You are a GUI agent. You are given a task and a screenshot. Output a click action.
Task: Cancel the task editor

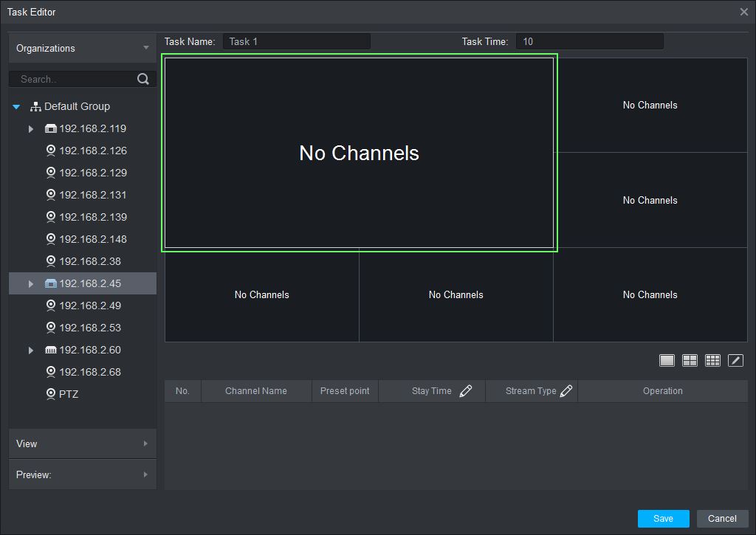721,518
